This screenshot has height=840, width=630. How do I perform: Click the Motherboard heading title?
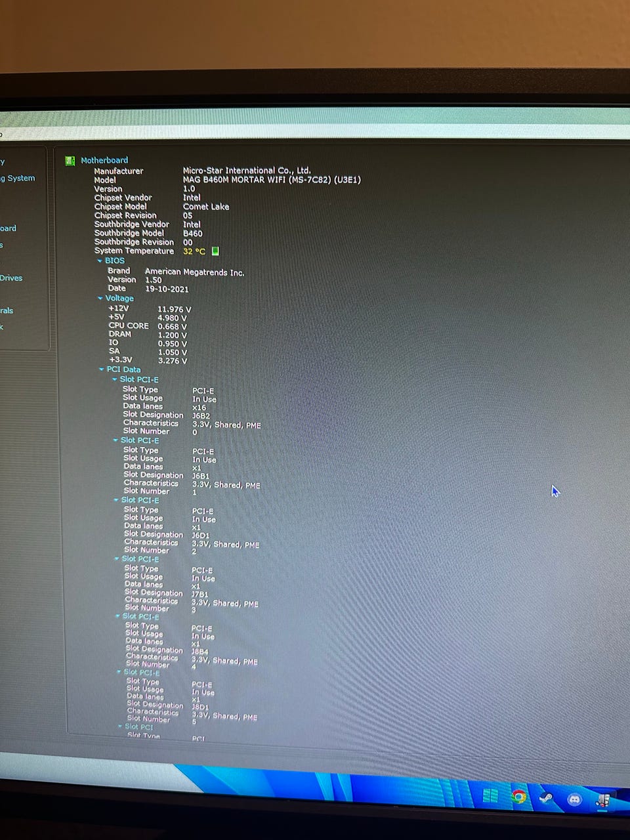tap(104, 161)
